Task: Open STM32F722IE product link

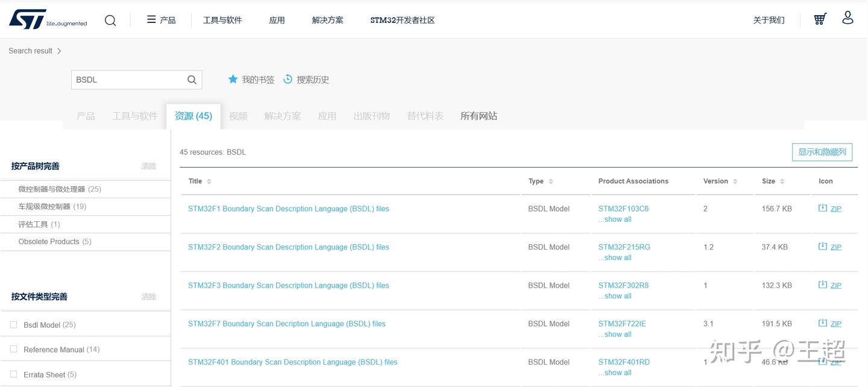Action: (622, 324)
